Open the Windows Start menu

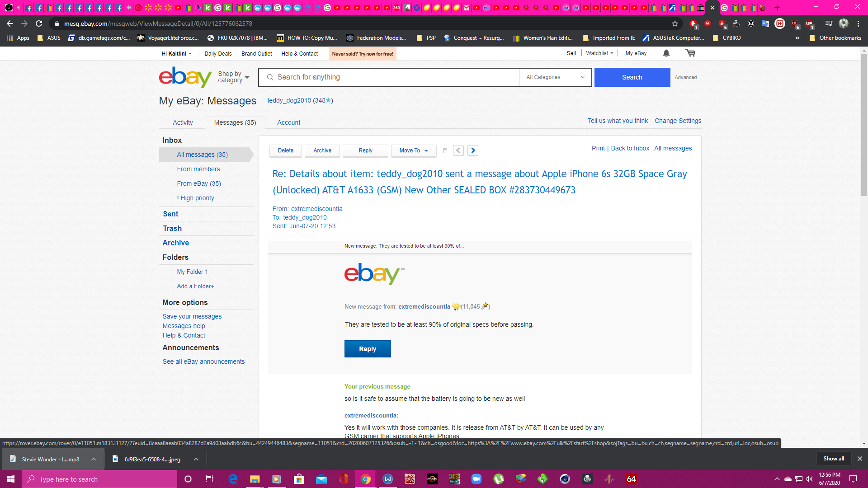pos(11,479)
